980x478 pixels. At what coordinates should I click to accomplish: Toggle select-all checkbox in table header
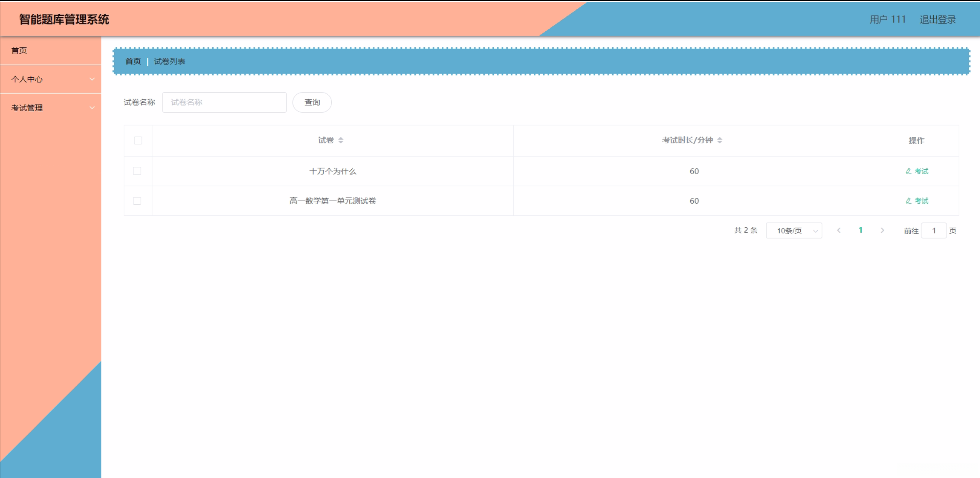(x=138, y=141)
